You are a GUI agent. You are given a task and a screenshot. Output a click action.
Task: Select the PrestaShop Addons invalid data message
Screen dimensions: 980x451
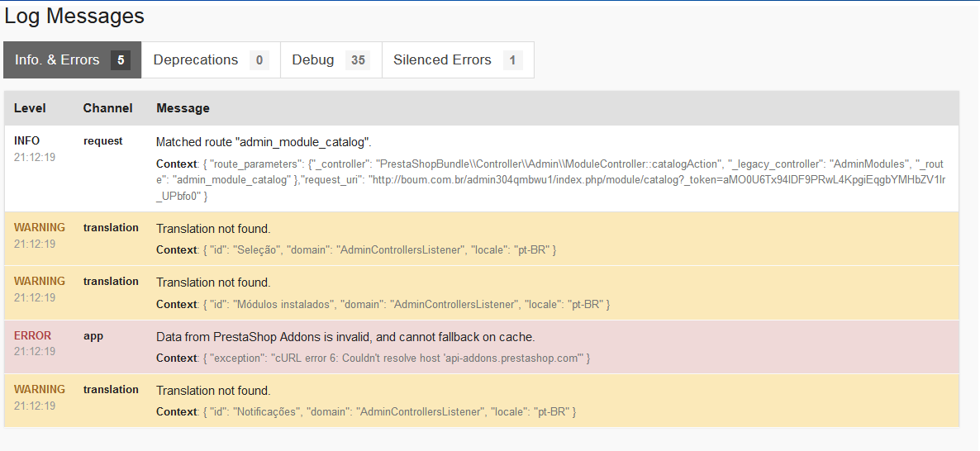pos(345,337)
